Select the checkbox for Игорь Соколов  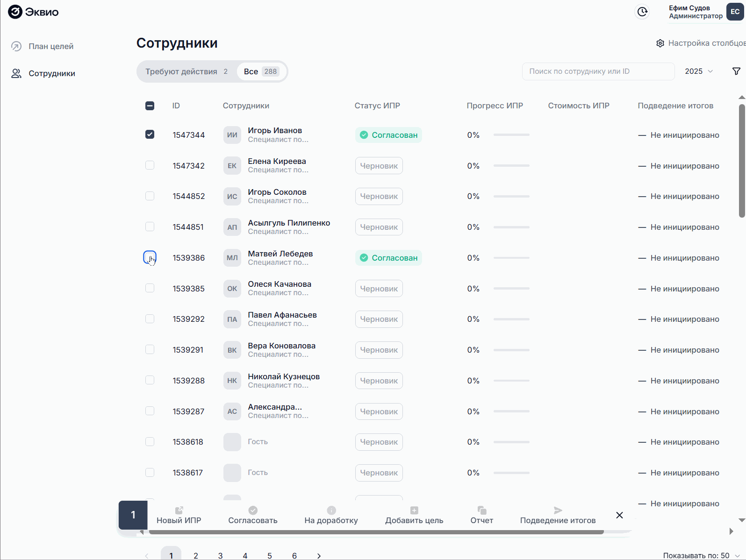[x=150, y=196]
